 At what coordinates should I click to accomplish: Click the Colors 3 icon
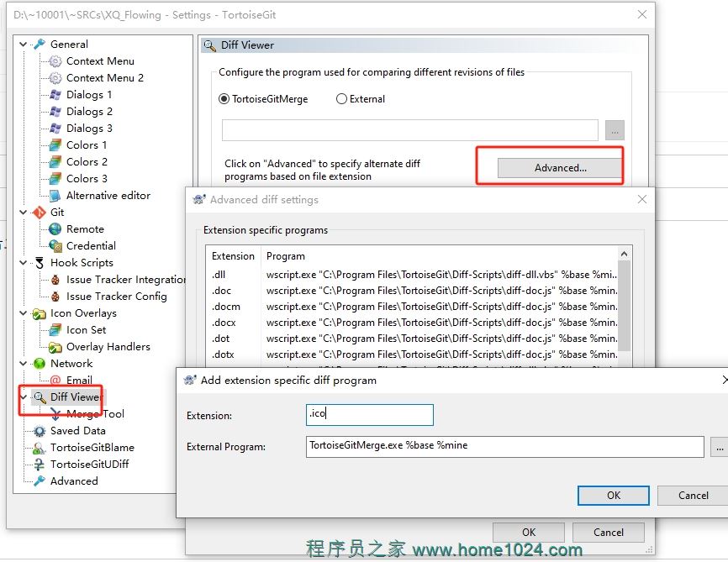55,179
